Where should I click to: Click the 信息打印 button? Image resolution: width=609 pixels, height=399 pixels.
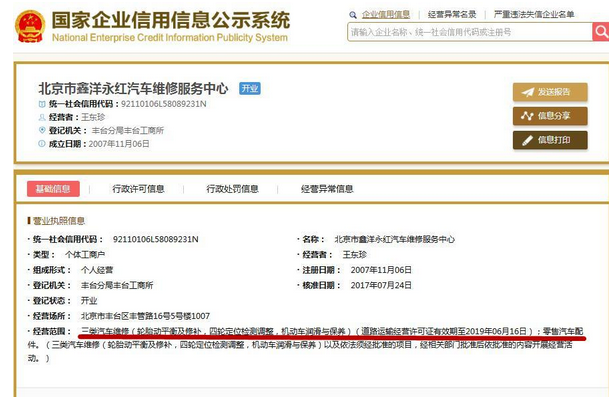(x=550, y=140)
